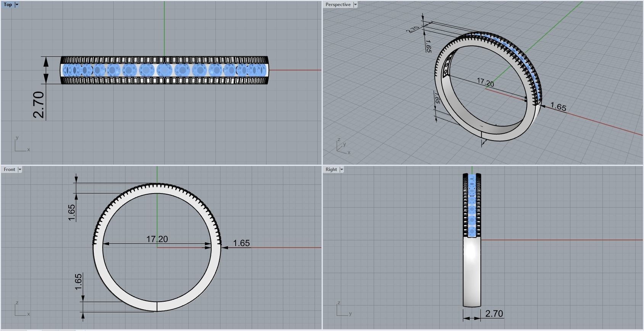Image resolution: width=644 pixels, height=331 pixels.
Task: Open the Front viewport dropdown arrow
Action: point(20,169)
